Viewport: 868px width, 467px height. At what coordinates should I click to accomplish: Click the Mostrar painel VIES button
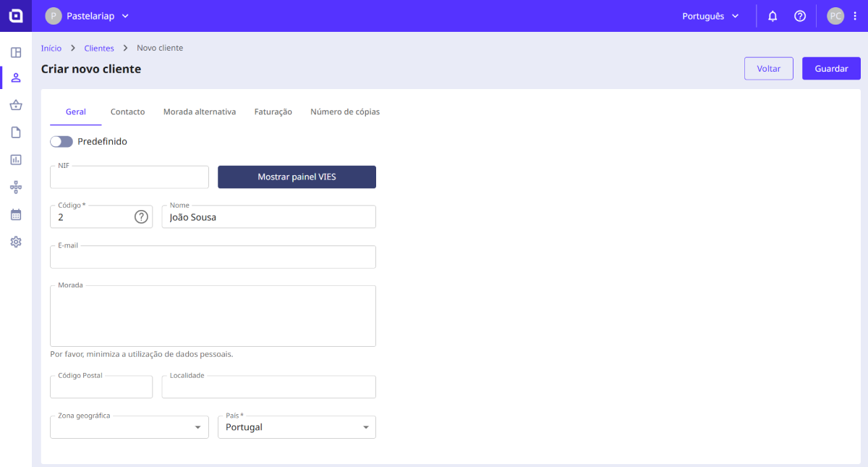pos(297,177)
